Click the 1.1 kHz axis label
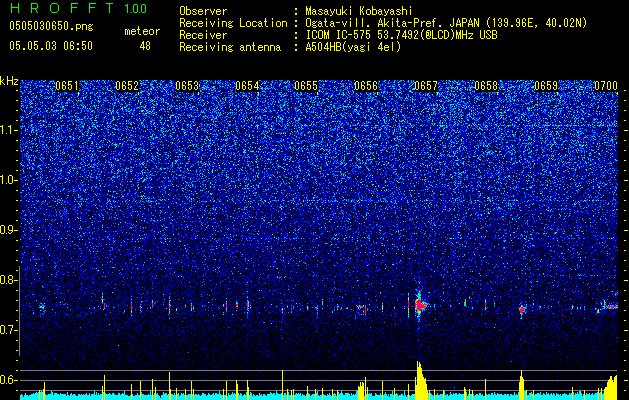The height and width of the screenshot is (400, 629). 9,130
